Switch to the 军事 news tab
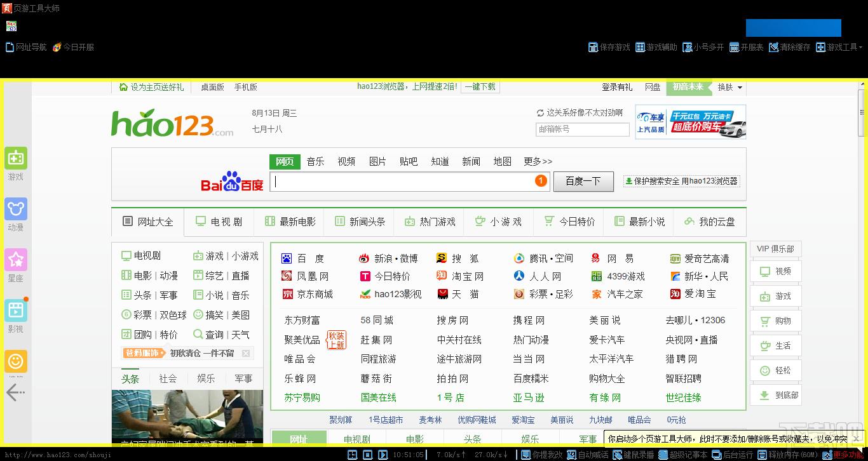Image resolution: width=868 pixels, height=461 pixels. [243, 378]
